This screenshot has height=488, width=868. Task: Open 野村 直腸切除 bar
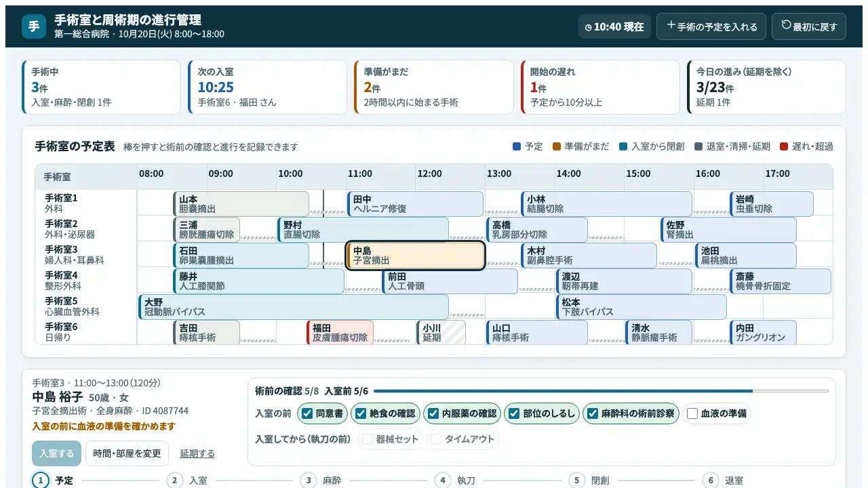pyautogui.click(x=363, y=230)
